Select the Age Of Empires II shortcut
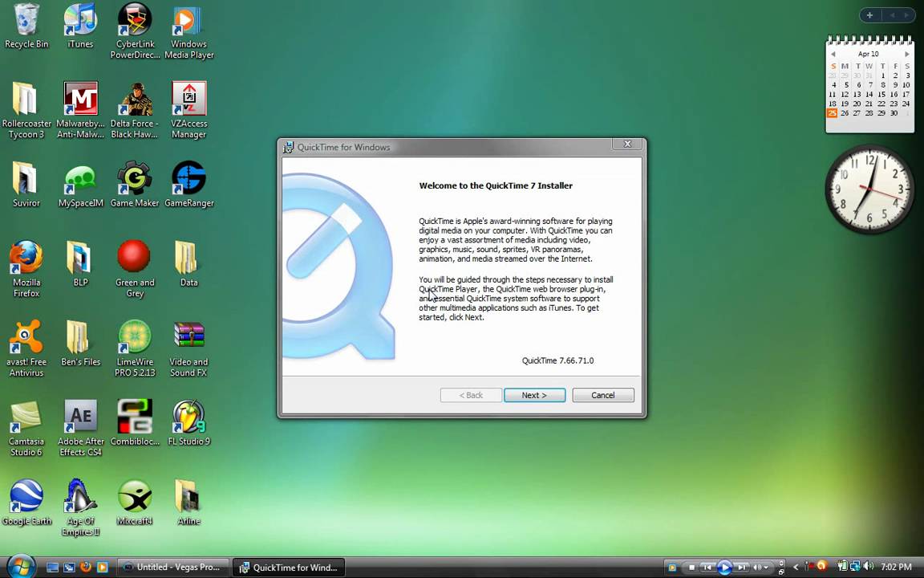924x578 pixels. pyautogui.click(x=80, y=508)
